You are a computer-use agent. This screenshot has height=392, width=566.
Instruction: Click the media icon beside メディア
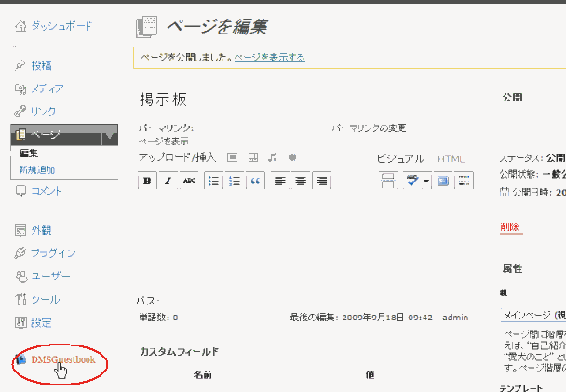[20, 88]
